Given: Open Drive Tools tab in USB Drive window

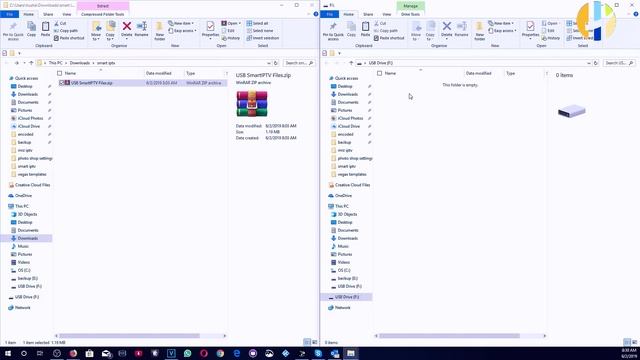Looking at the screenshot, I should coord(410,14).
